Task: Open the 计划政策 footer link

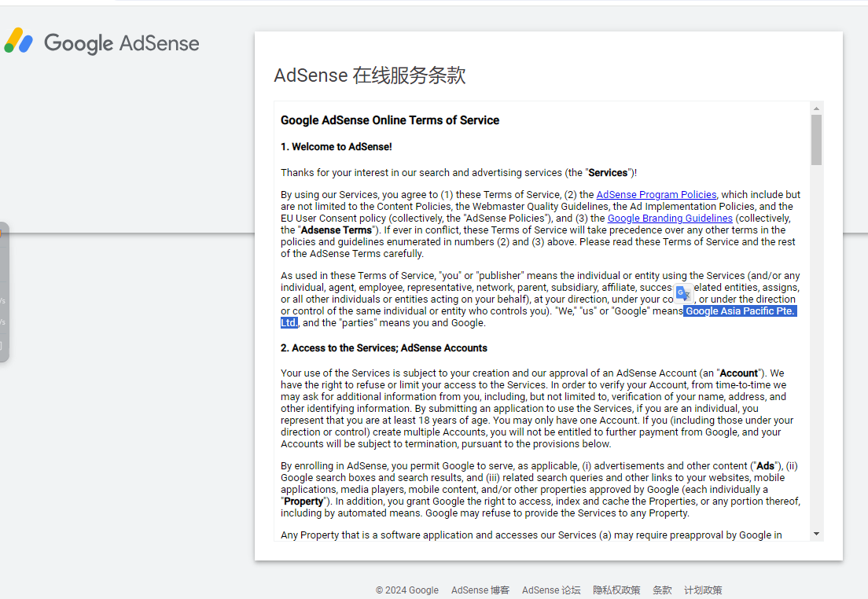Action: [703, 590]
